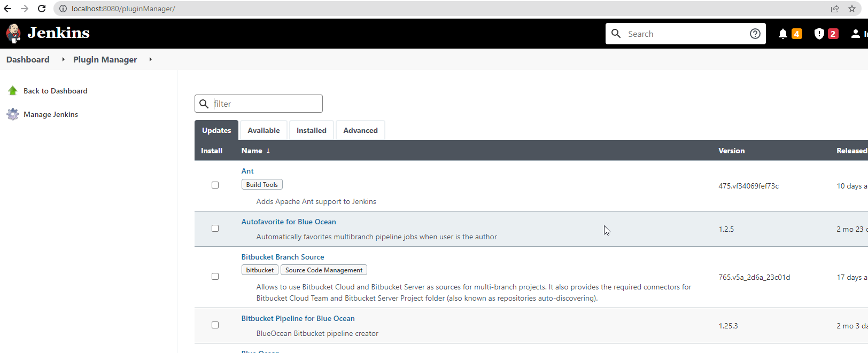Screen dimensions: 868x353
Task: Click the bitbucket category tag
Action: click(x=260, y=270)
